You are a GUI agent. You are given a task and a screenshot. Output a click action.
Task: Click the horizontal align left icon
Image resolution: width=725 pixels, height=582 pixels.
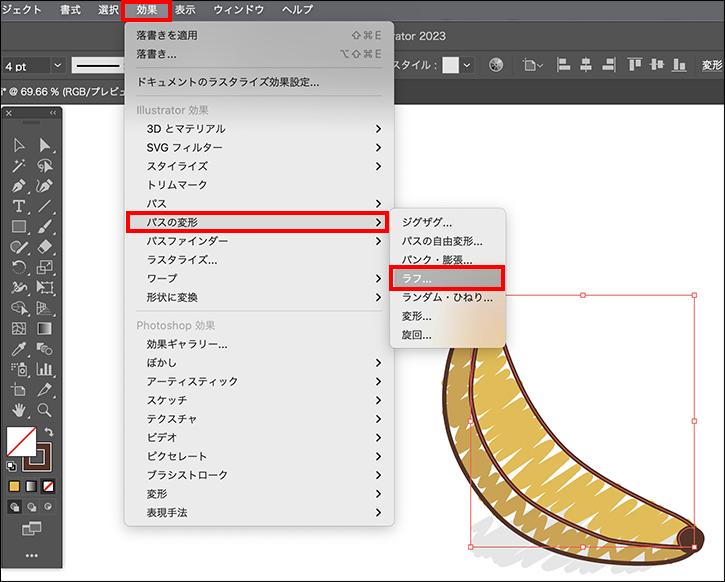563,65
